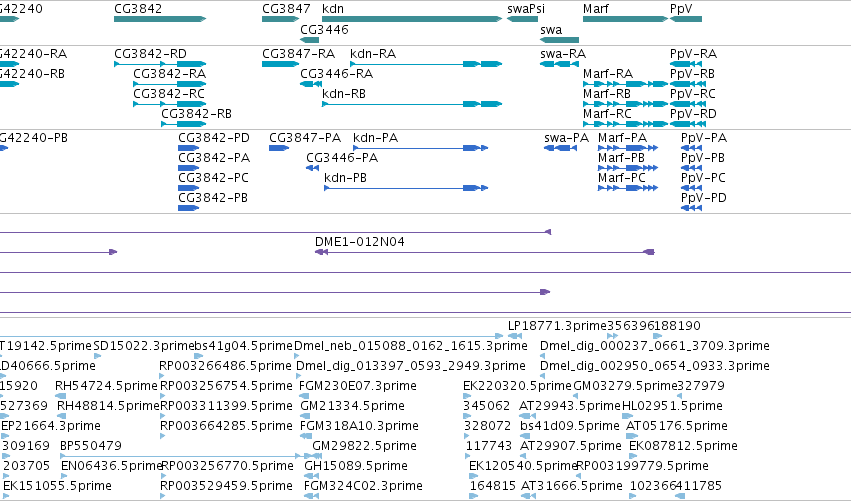Select EST FGM230E07.3prime label

click(x=358, y=386)
